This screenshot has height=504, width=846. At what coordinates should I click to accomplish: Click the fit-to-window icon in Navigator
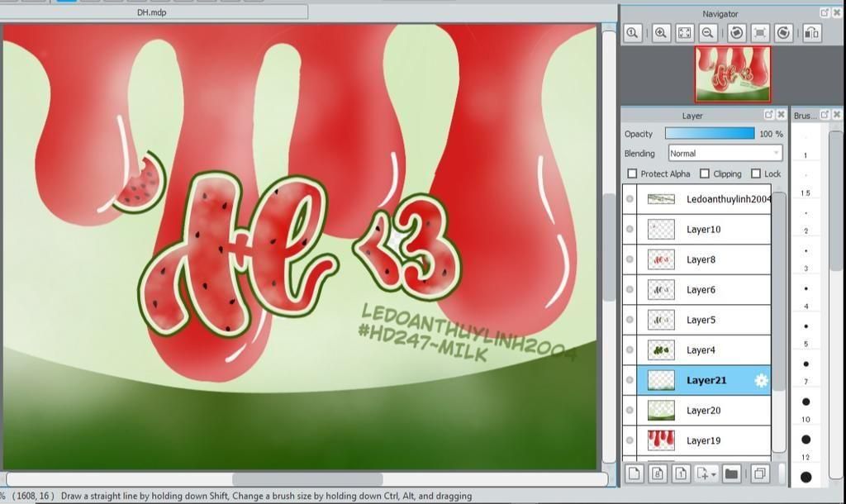pyautogui.click(x=684, y=33)
